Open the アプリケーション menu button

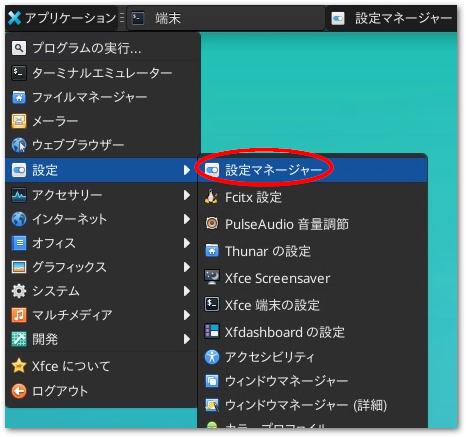coord(62,18)
